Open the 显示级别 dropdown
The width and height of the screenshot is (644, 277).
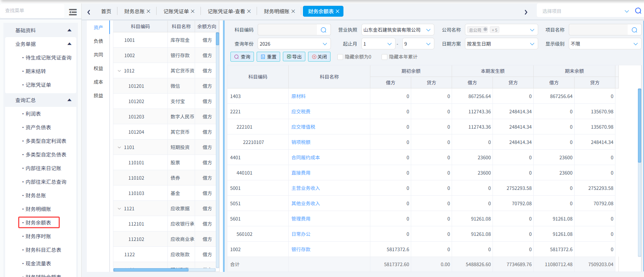tap(605, 44)
